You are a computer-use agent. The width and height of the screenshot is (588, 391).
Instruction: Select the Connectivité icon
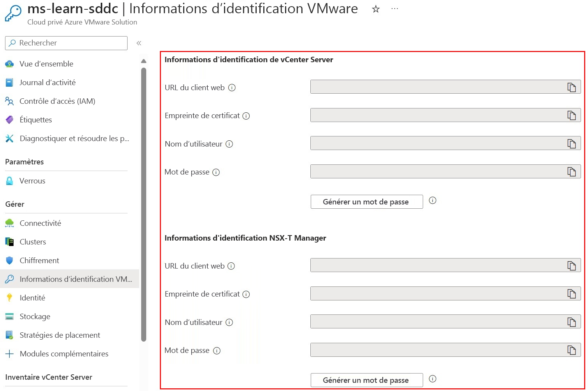point(9,223)
